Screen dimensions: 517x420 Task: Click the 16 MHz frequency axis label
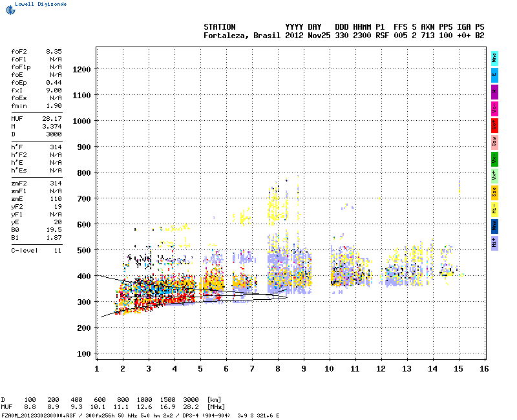[484, 369]
